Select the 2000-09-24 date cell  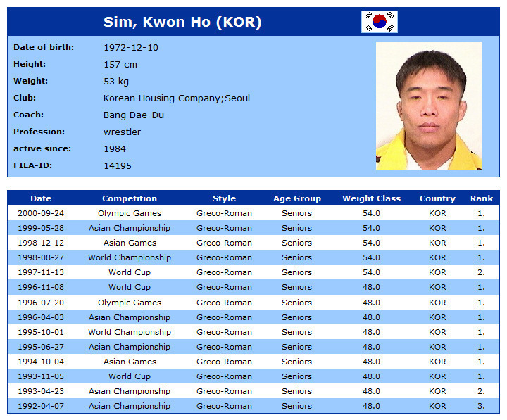click(x=41, y=213)
